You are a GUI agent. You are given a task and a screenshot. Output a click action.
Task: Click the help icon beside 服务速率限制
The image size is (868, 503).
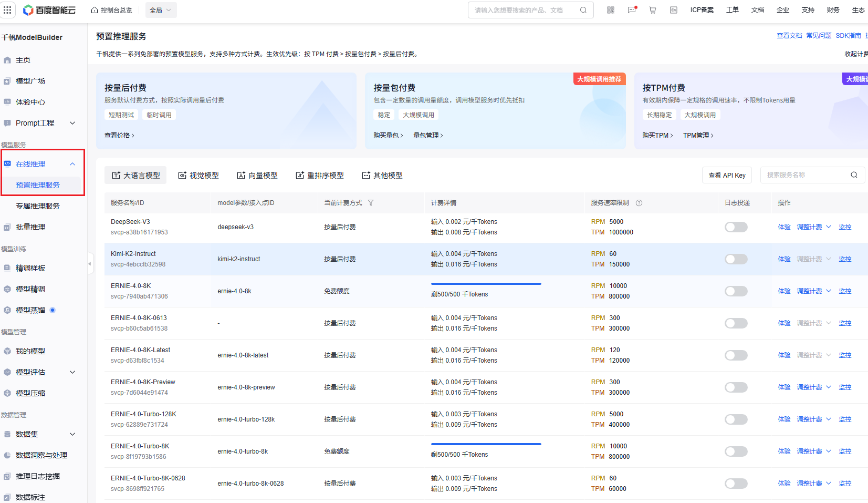click(x=639, y=203)
